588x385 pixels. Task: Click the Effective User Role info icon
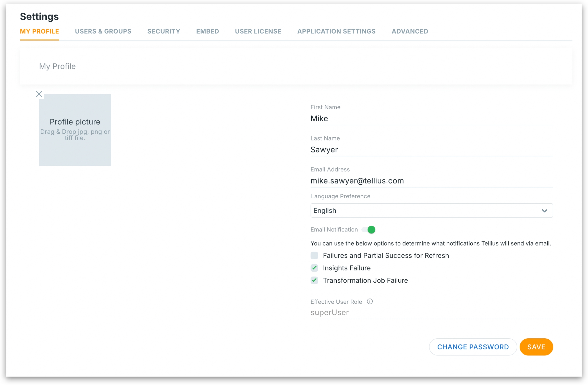pyautogui.click(x=370, y=301)
